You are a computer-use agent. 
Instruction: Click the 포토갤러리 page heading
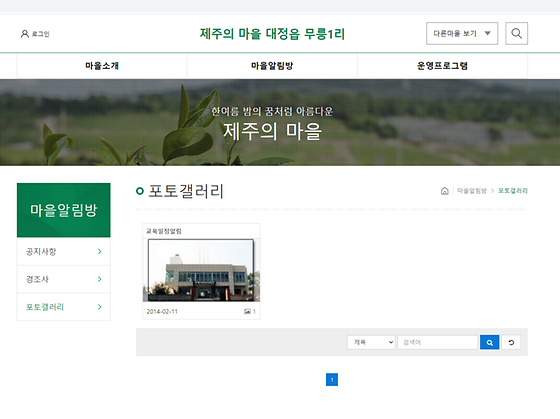[186, 191]
